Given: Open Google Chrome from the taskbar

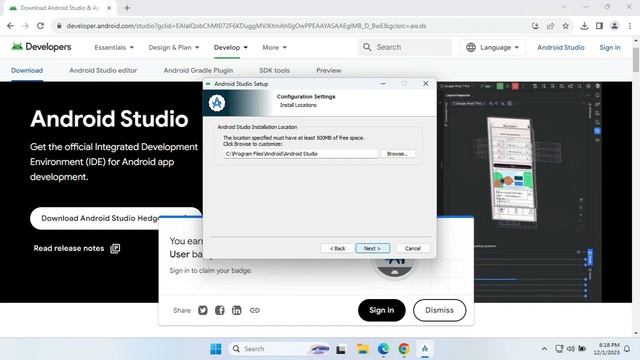Looking at the screenshot, I should click(404, 349).
